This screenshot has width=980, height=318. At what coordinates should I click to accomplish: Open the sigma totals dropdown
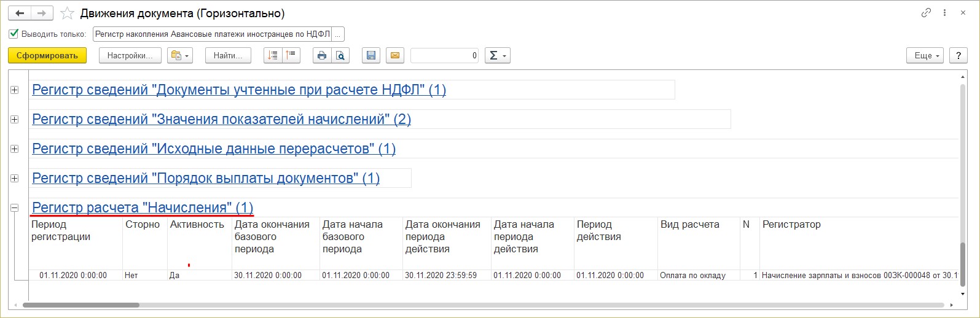pyautogui.click(x=498, y=55)
